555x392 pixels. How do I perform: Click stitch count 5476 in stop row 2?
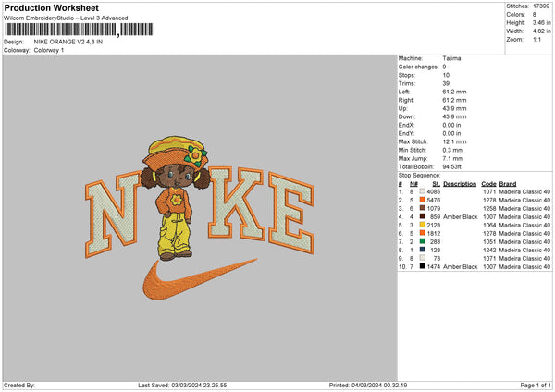click(x=434, y=201)
